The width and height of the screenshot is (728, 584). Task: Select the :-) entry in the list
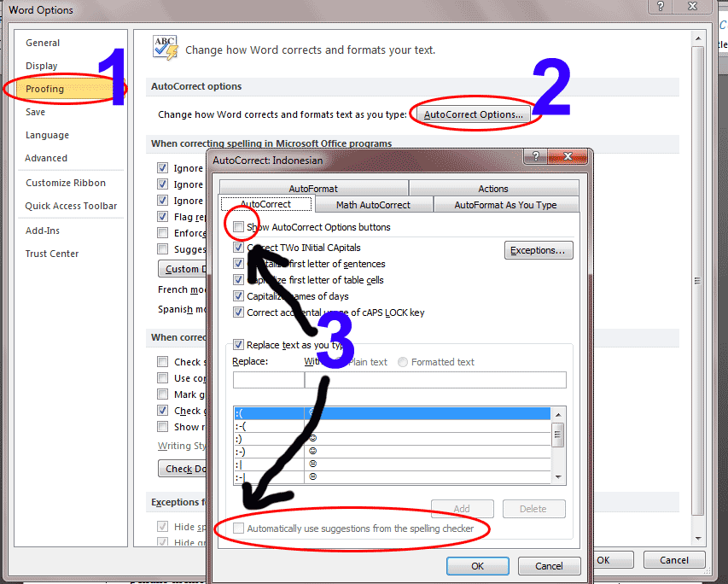(393, 451)
